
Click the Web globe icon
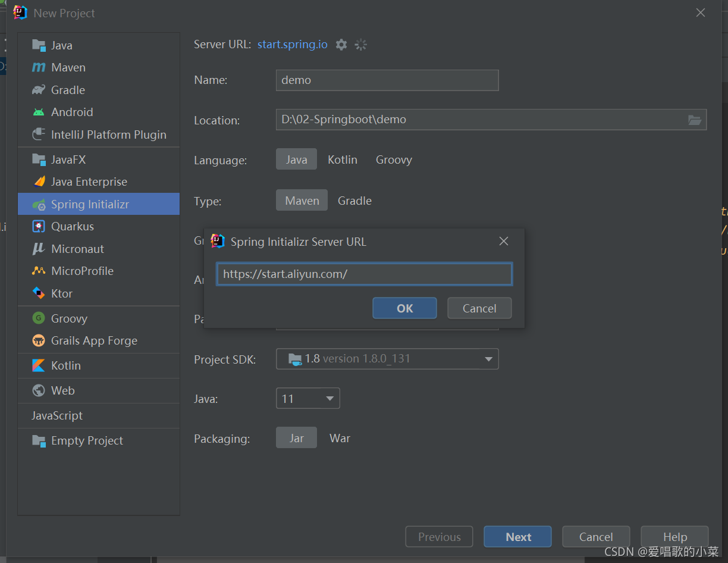pos(39,390)
